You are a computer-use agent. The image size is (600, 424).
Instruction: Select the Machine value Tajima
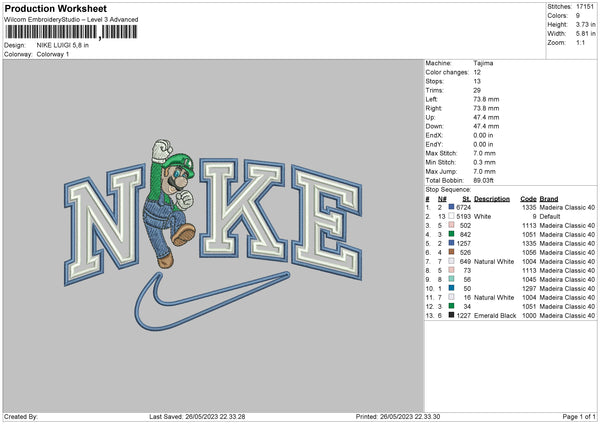[483, 63]
